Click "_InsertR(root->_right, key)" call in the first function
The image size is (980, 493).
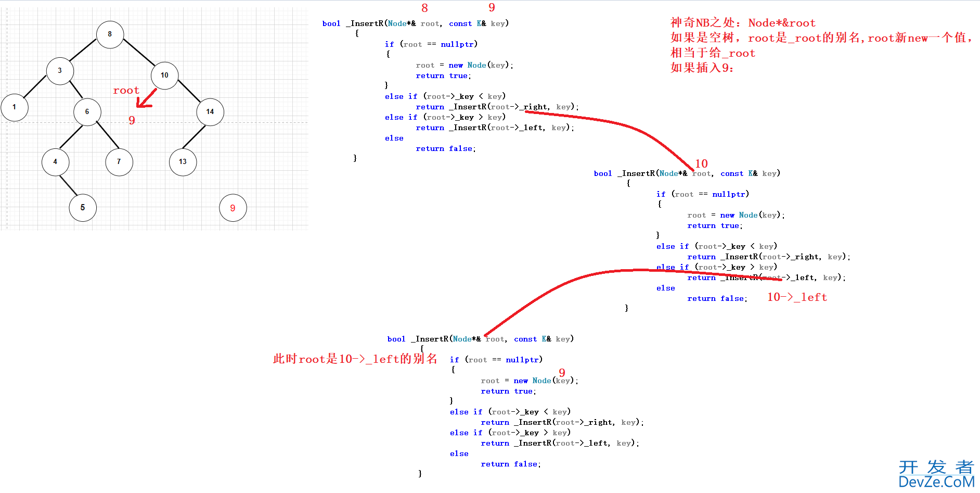coord(512,107)
